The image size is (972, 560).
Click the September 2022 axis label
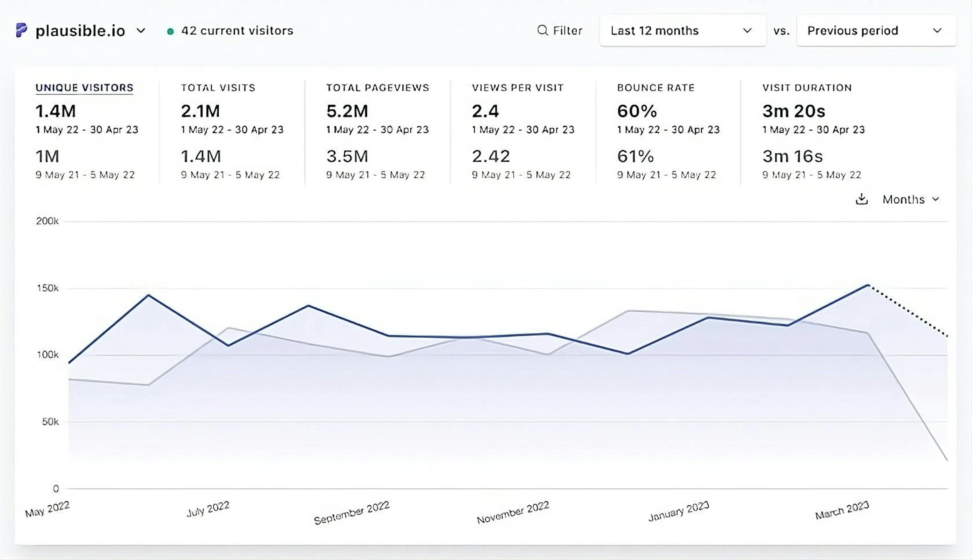352,513
